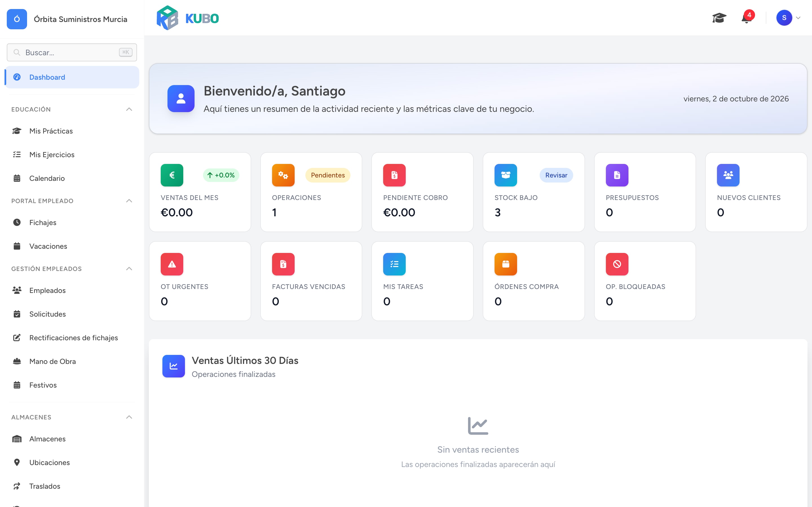This screenshot has width=812, height=507.
Task: Focus the Buscar search field
Action: (72, 52)
